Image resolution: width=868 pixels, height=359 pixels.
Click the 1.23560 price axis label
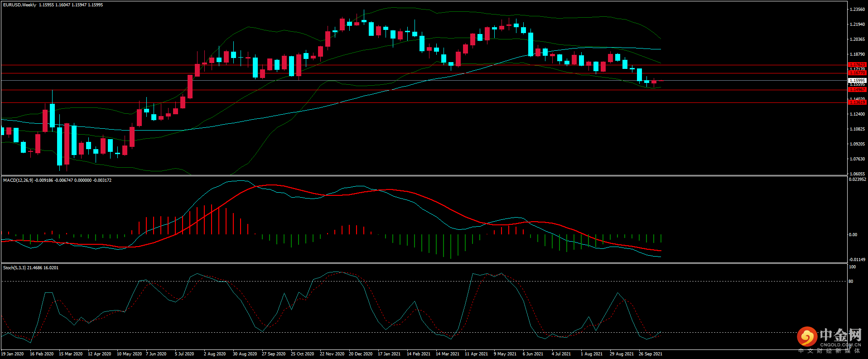coord(857,10)
